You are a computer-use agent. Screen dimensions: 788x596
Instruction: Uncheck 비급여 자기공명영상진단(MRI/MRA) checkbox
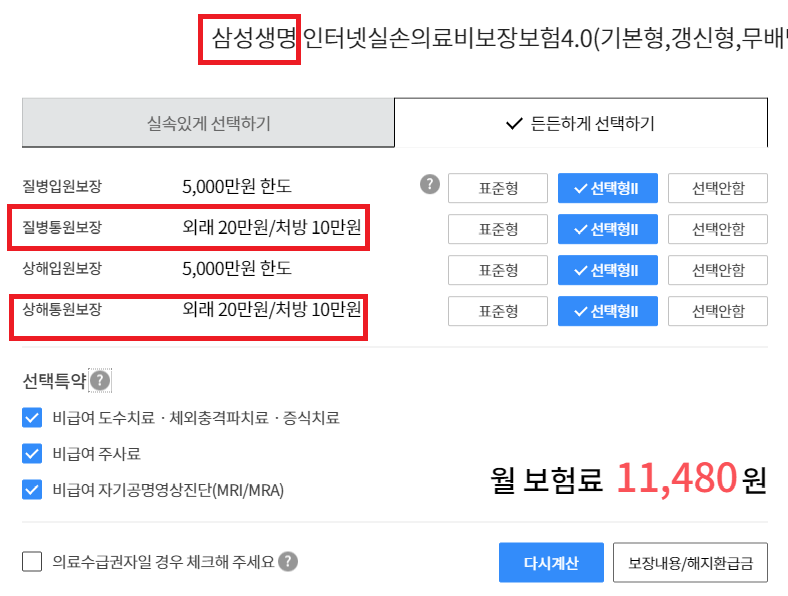32,489
